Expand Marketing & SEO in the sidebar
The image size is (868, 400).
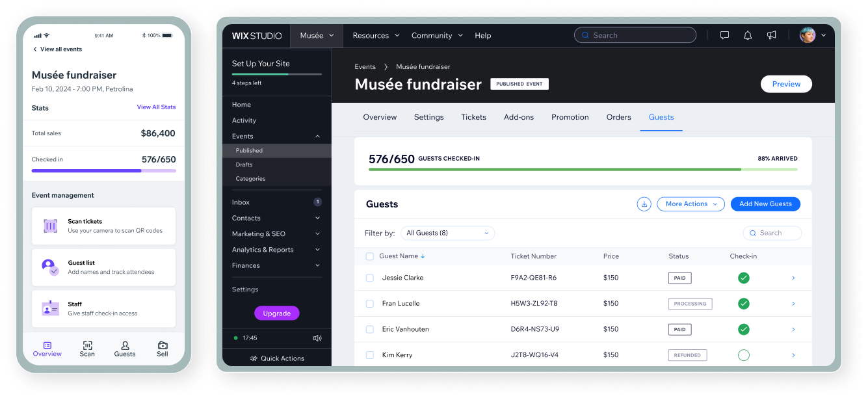click(276, 234)
